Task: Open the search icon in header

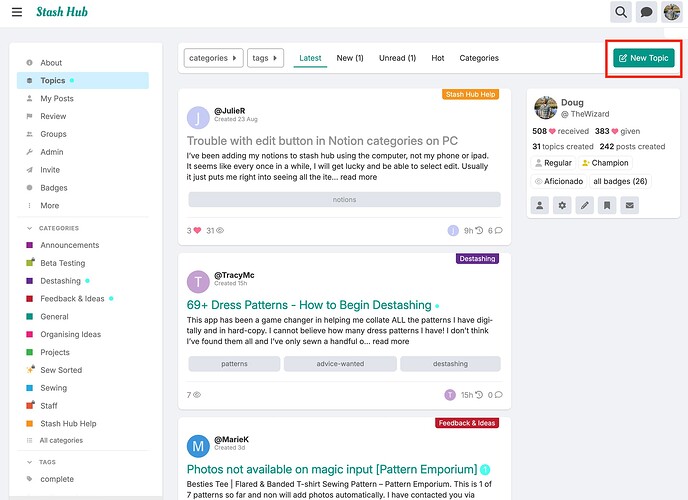Action: click(x=621, y=12)
